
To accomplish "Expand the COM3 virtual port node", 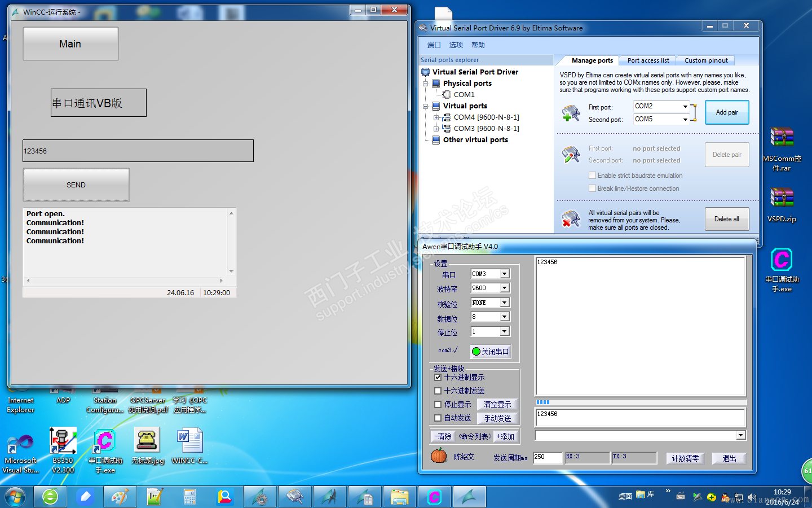I will [x=436, y=129].
